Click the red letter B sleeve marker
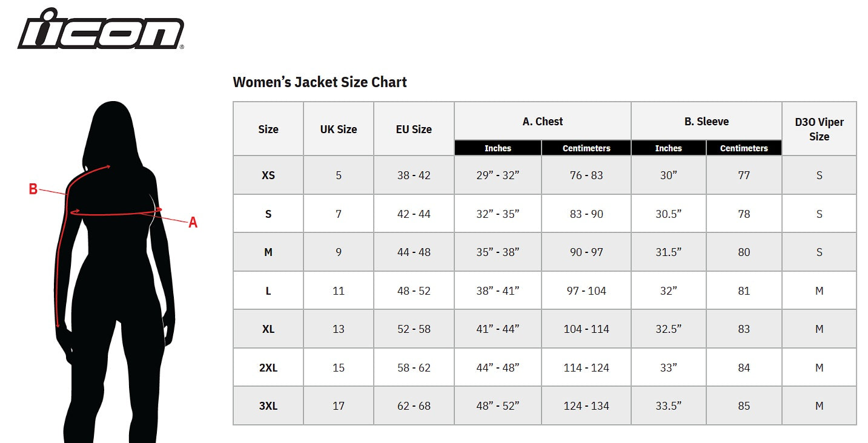 (x=33, y=189)
